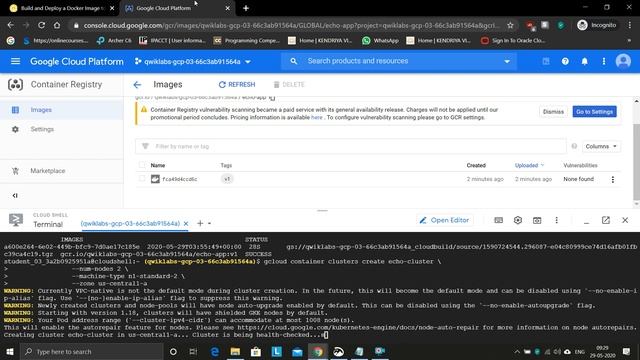This screenshot has width=640, height=360.
Task: Toggle the Cloud Shell keyboard icon
Action: tap(498, 220)
